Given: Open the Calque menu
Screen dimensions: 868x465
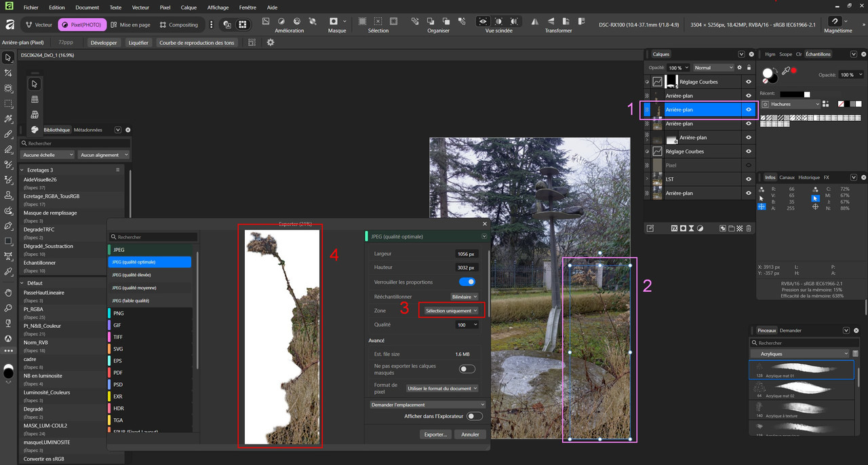Looking at the screenshot, I should (x=189, y=7).
